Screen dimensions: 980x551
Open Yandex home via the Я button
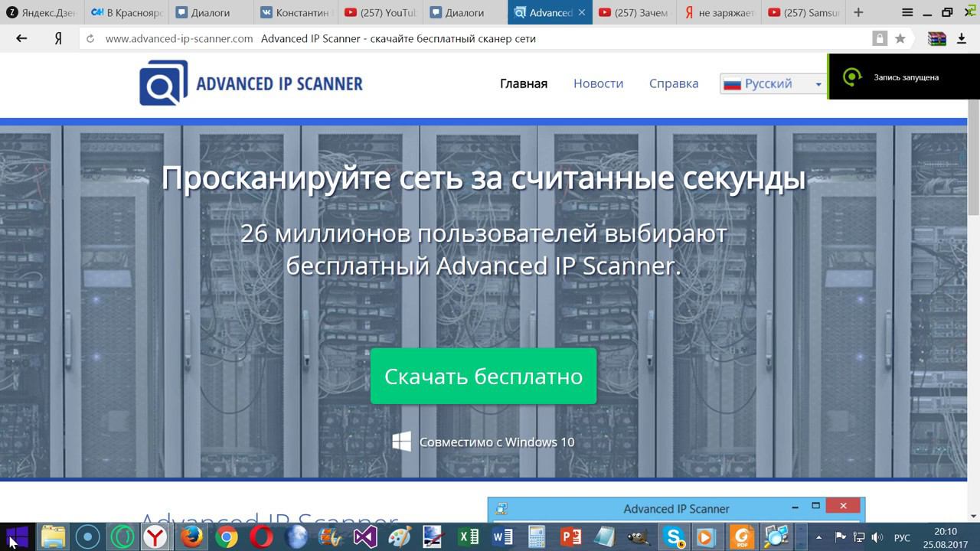(58, 38)
